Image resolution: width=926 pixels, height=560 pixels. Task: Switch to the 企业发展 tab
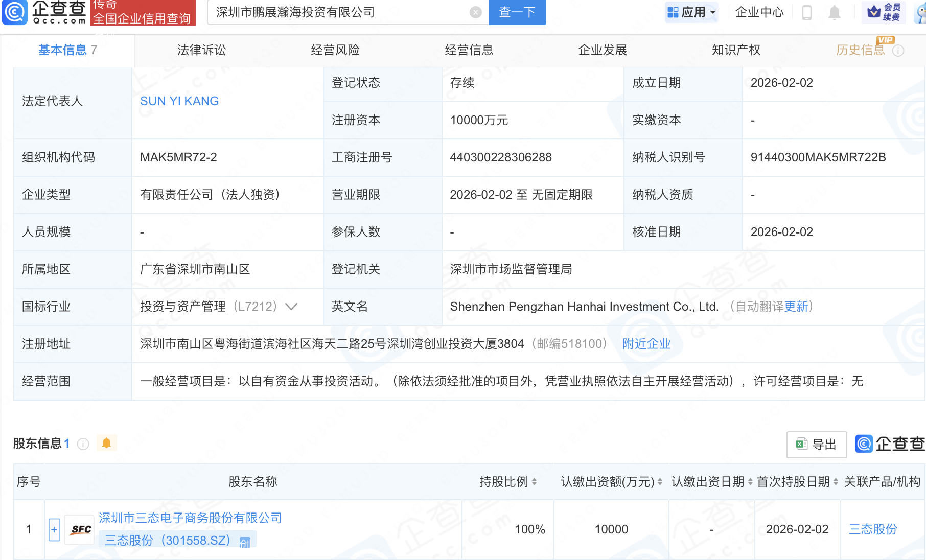[603, 50]
